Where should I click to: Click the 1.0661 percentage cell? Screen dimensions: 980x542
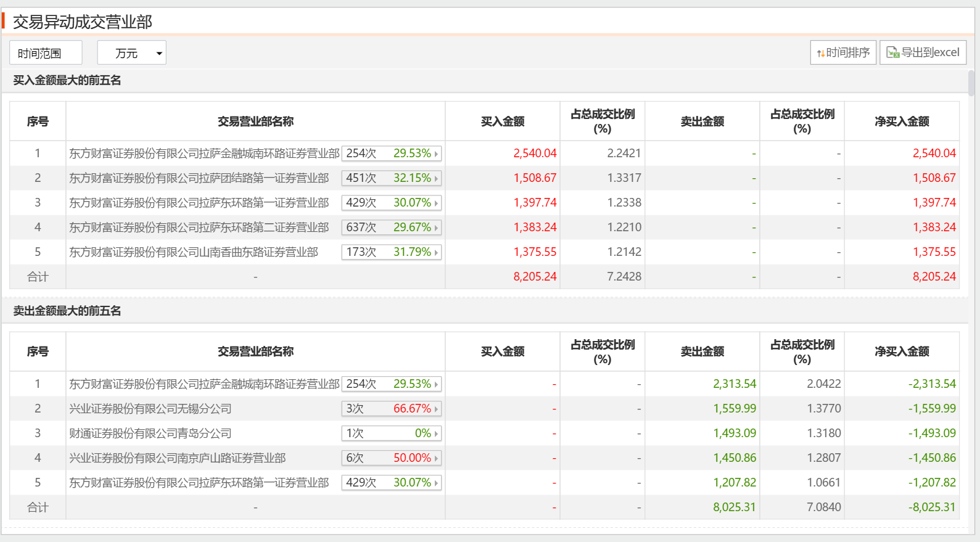tap(824, 483)
